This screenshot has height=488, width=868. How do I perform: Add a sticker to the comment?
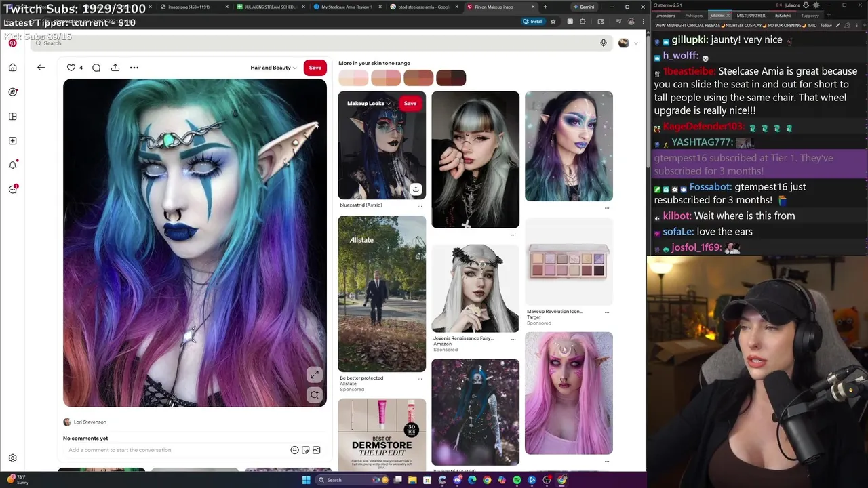point(305,450)
